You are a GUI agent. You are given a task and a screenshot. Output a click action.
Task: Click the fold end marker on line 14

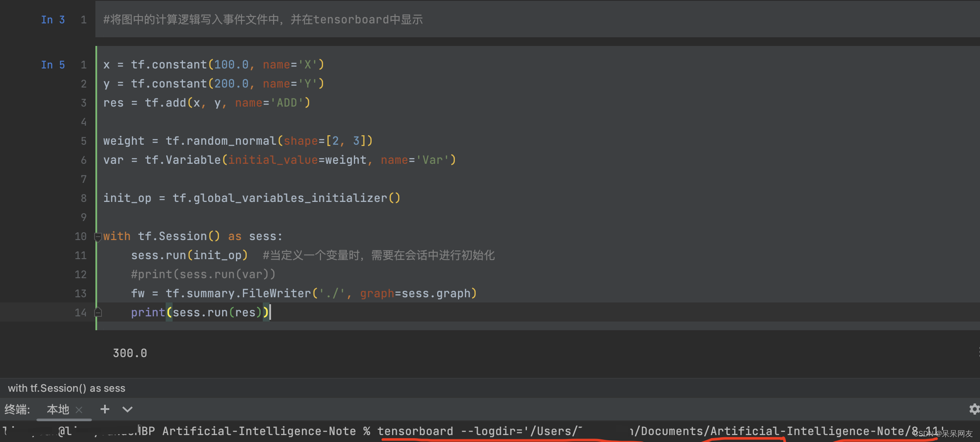click(98, 312)
